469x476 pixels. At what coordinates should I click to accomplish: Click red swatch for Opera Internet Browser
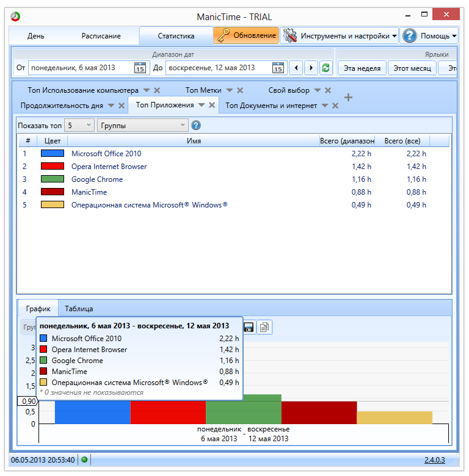(53, 166)
